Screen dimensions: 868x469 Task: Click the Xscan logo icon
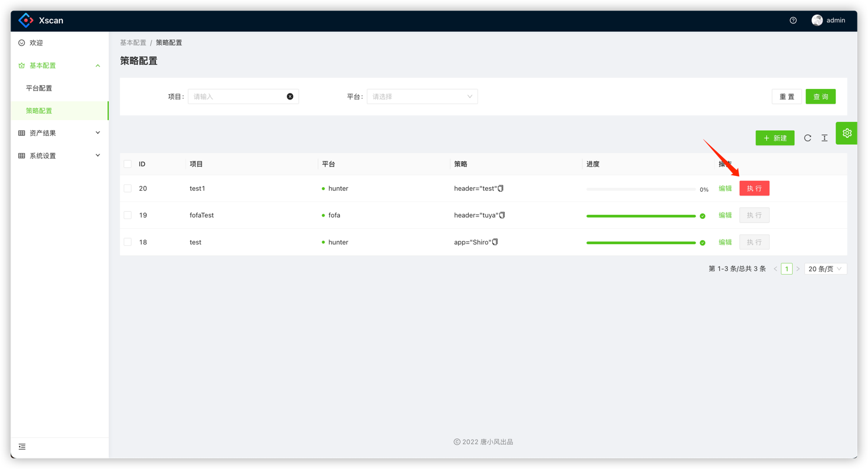(26, 20)
